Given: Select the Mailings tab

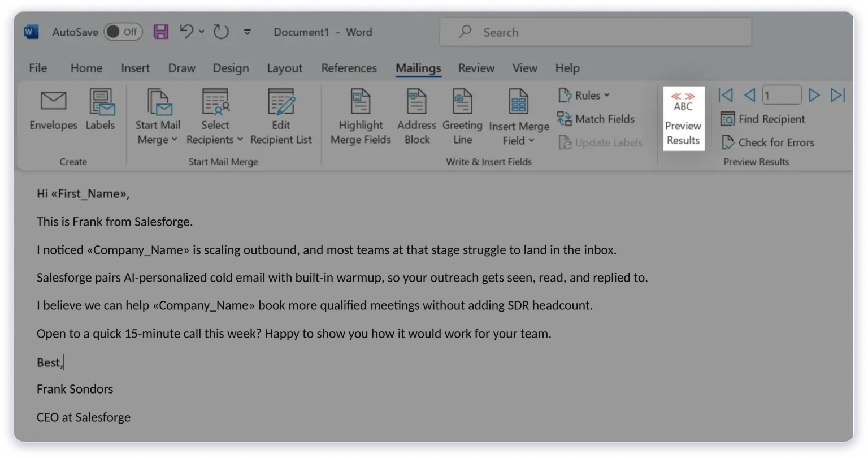Looking at the screenshot, I should coord(418,68).
